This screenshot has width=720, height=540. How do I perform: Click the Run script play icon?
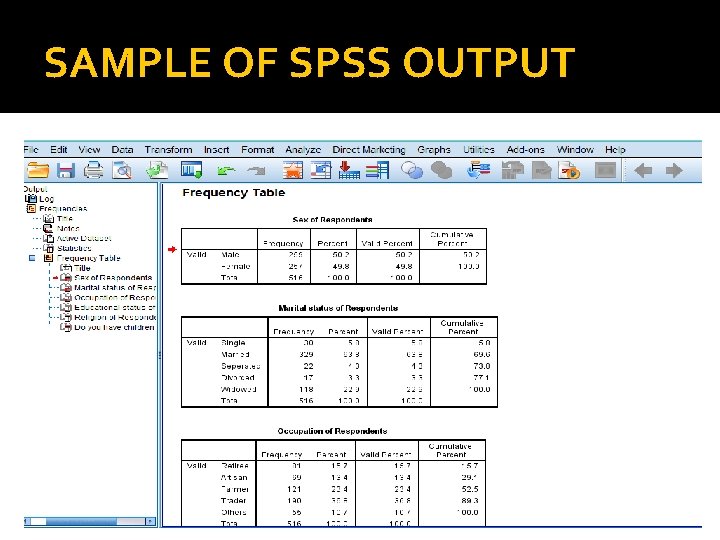pos(569,170)
